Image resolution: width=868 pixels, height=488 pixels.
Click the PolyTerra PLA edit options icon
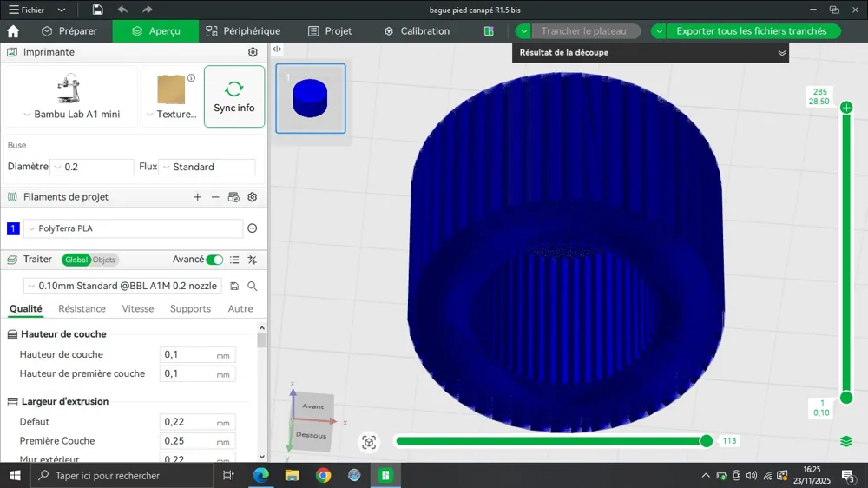click(253, 228)
